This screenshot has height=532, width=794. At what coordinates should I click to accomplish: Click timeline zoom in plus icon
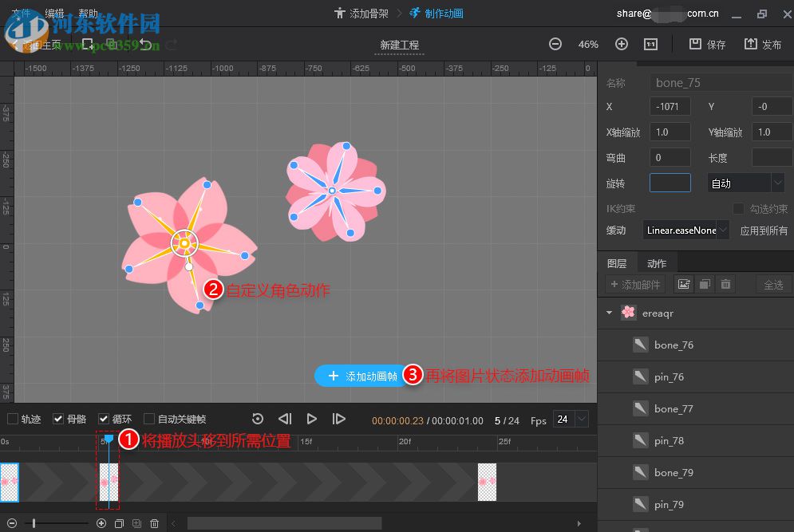101,523
